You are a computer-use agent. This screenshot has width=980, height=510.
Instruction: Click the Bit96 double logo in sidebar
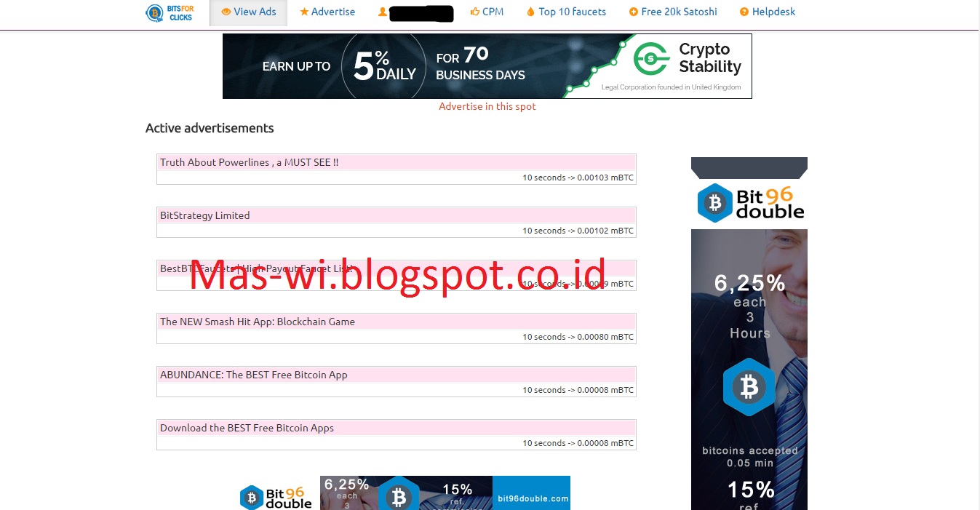pos(750,203)
